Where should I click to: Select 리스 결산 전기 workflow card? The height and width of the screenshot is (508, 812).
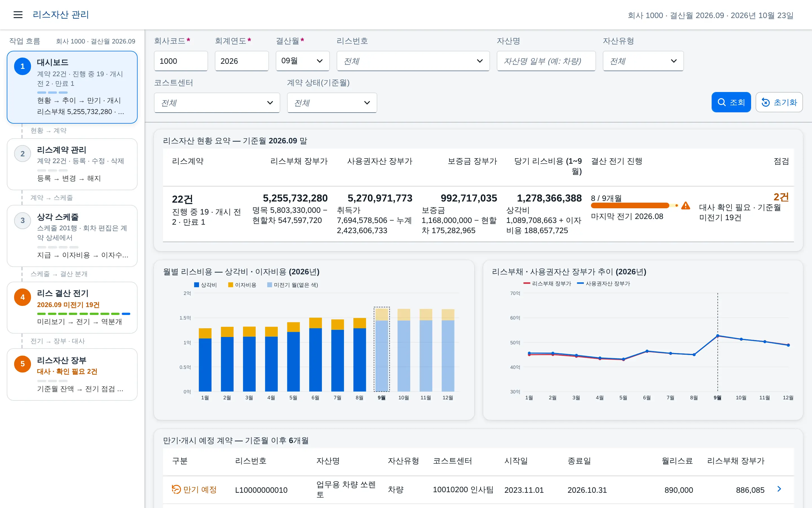[72, 307]
